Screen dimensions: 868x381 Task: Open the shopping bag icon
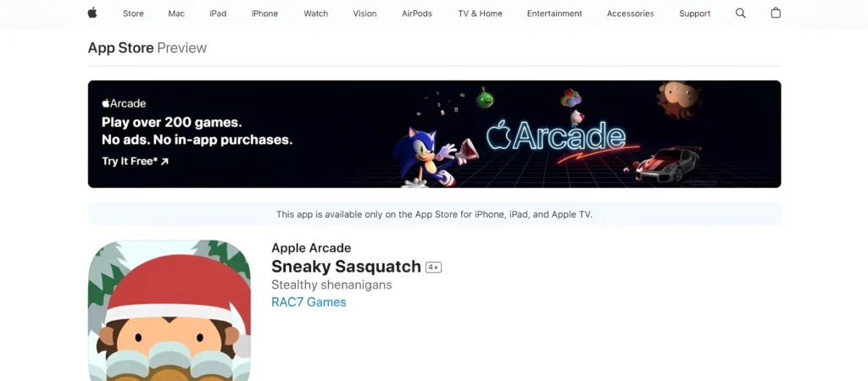(x=776, y=13)
